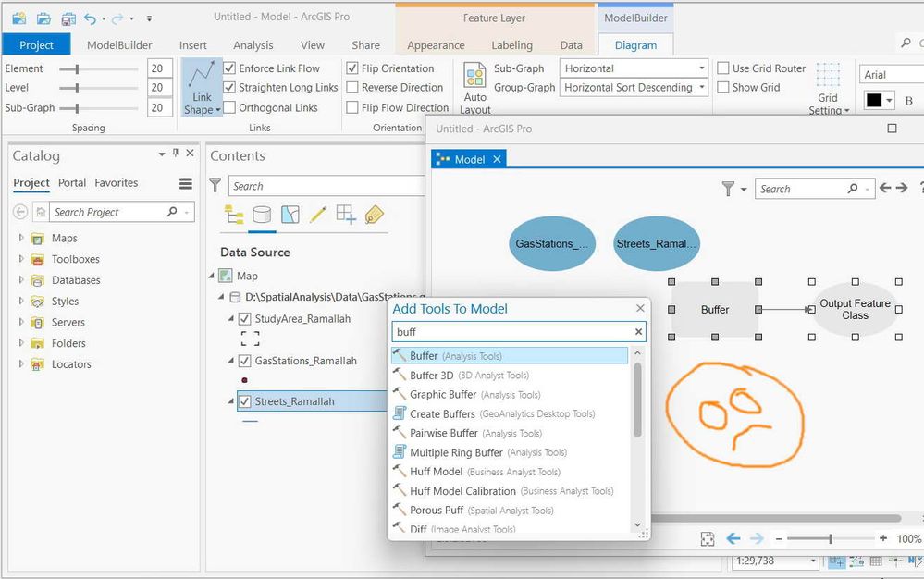Open the map scale 1:29,738 dropdown

click(x=813, y=561)
